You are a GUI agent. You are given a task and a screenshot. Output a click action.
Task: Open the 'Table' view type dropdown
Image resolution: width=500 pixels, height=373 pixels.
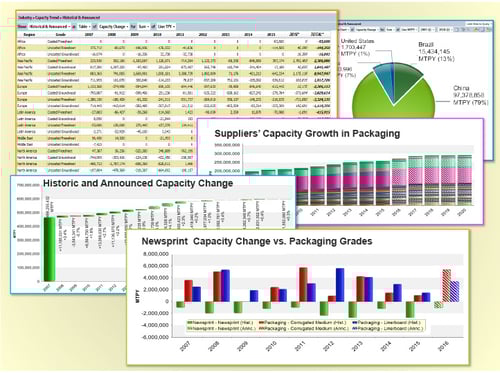click(x=85, y=26)
